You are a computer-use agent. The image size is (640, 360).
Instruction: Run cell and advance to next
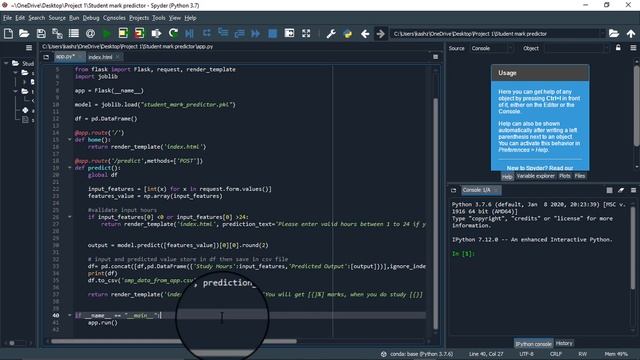(139, 33)
